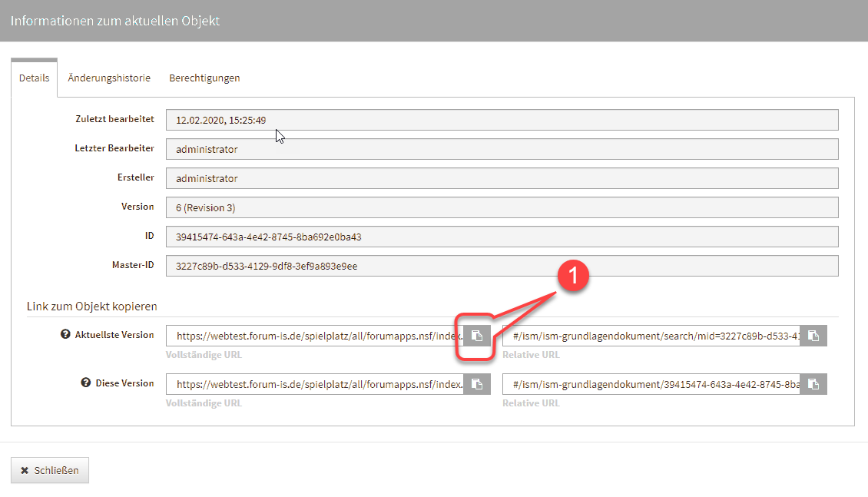Click Diese Version relative URL text box

coord(651,384)
